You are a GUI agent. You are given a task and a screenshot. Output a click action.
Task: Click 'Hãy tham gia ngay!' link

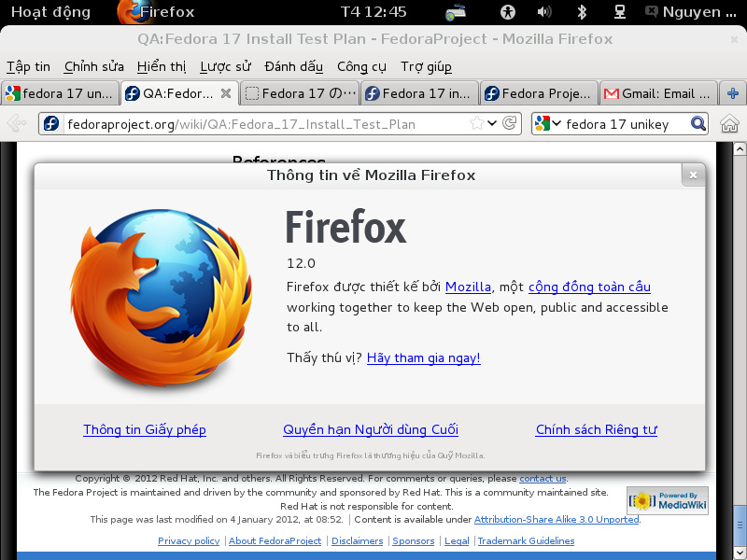click(x=424, y=358)
